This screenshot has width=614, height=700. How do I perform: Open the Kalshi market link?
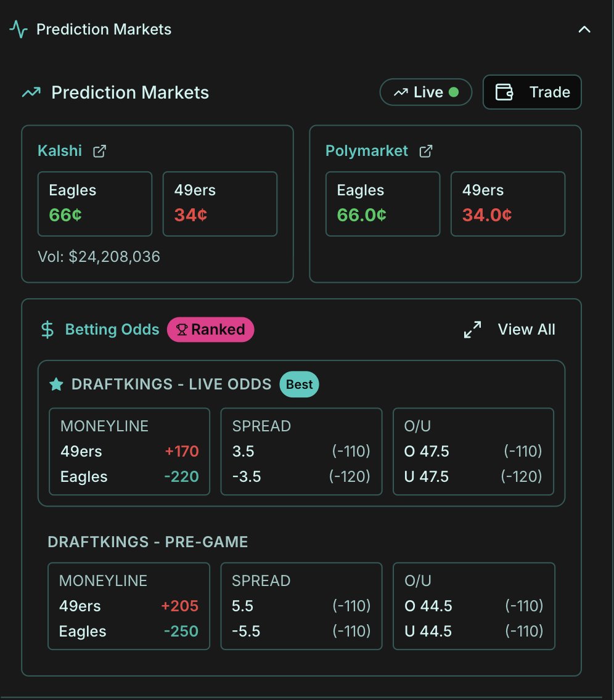[60, 151]
